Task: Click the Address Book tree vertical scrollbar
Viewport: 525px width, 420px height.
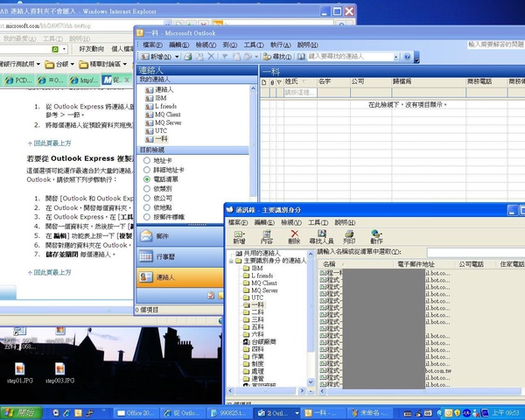Action: pos(311,318)
